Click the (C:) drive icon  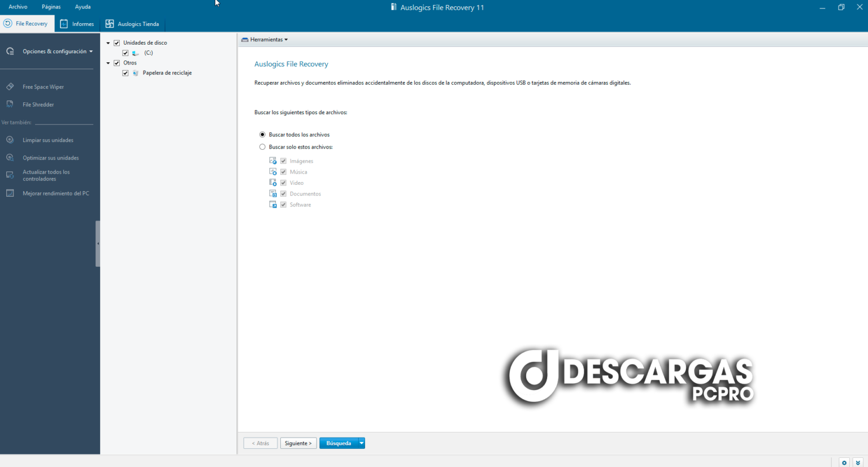click(136, 53)
